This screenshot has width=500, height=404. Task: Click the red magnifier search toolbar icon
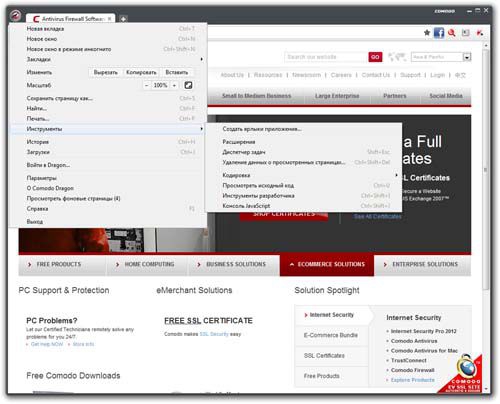[x=452, y=33]
